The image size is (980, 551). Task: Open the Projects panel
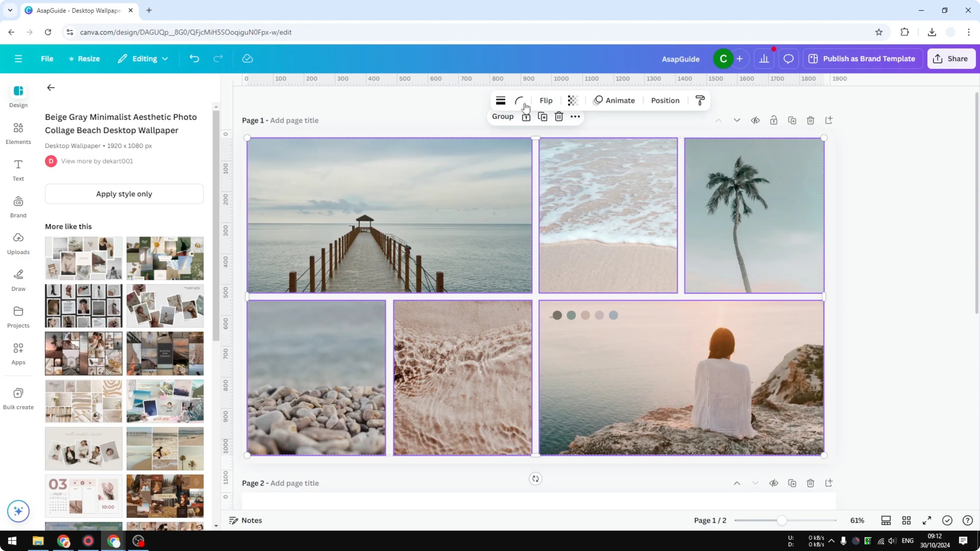coord(18,317)
